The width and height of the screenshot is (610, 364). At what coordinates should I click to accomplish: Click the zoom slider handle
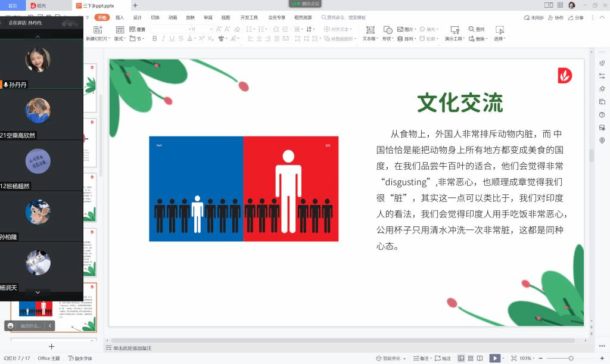coord(571,358)
